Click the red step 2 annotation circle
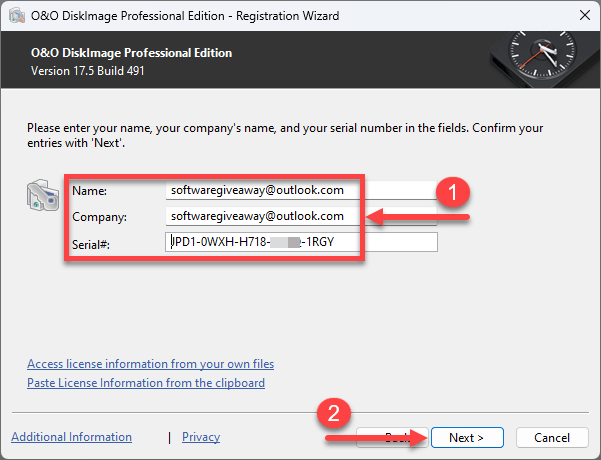 333,412
